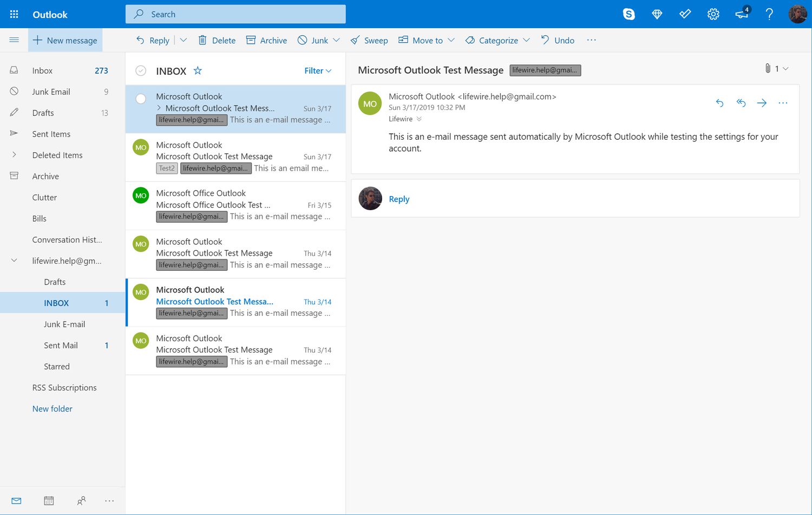Select all messages checkbox beside INBOX

(141, 70)
